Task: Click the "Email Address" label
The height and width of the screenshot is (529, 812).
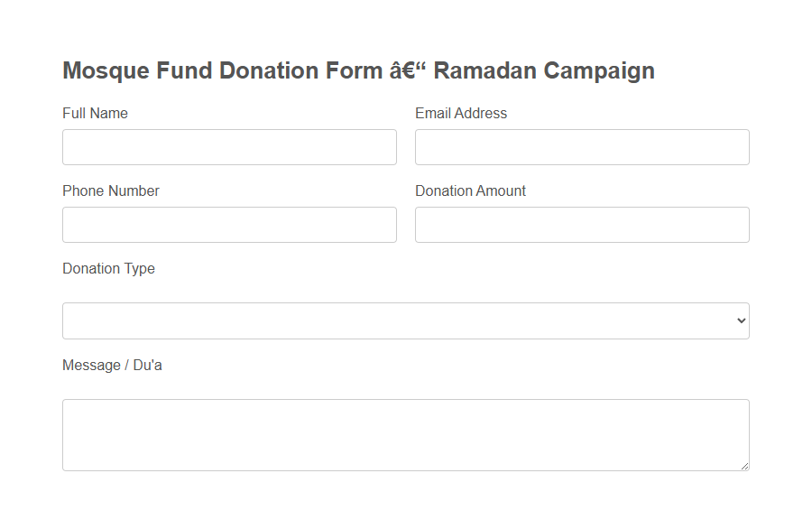Action: click(x=461, y=113)
